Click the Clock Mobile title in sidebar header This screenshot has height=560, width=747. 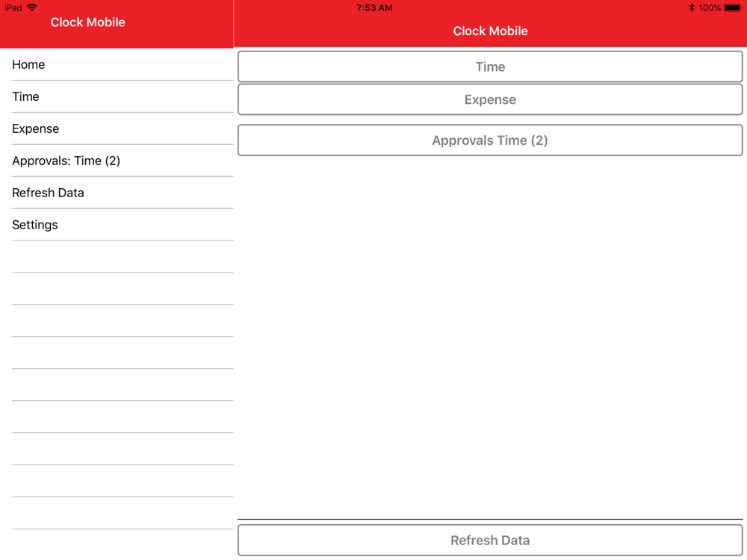tap(87, 22)
